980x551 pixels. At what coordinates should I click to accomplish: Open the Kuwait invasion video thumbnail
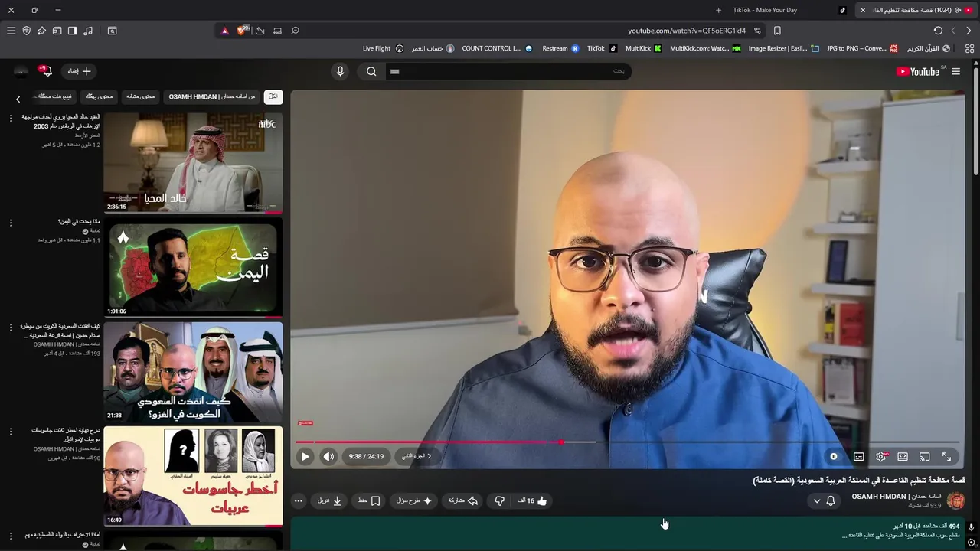tap(193, 371)
